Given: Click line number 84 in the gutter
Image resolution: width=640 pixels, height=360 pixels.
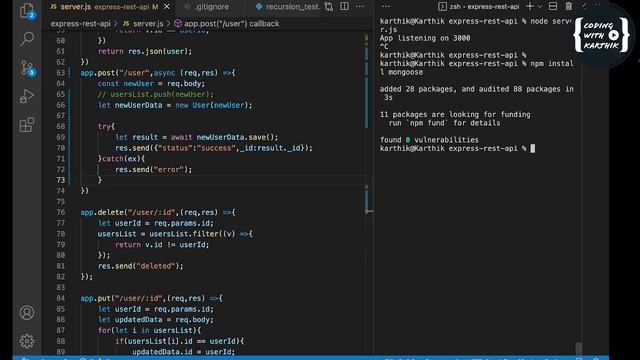Looking at the screenshot, I should tap(60, 298).
